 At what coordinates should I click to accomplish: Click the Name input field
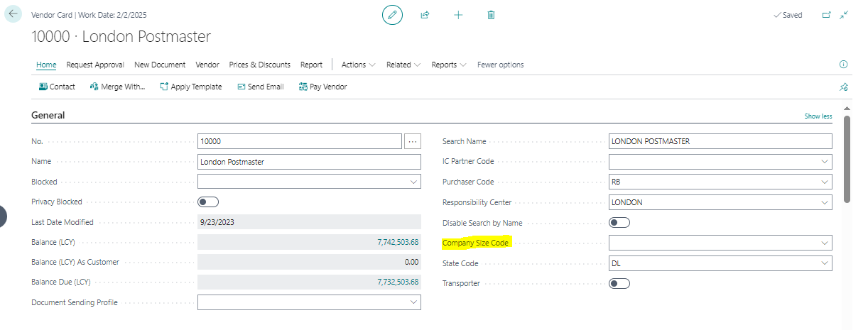coord(309,162)
